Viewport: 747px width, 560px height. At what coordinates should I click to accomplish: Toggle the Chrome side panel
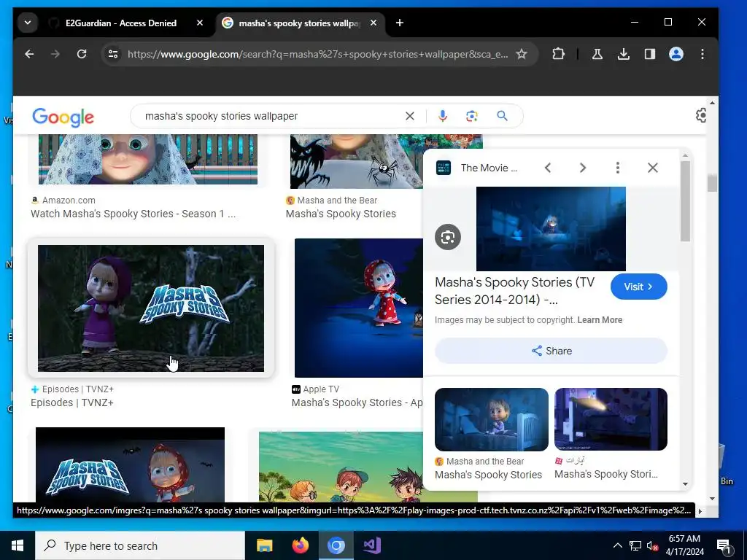click(x=650, y=54)
